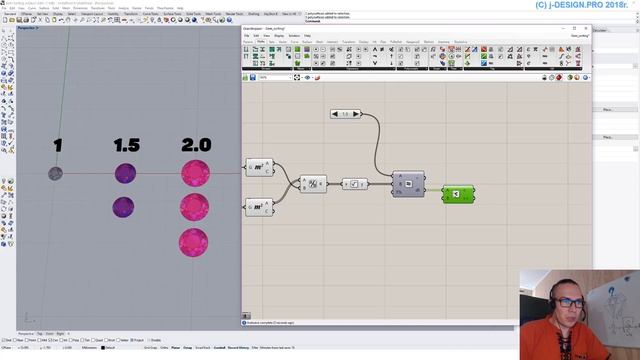Open Grasshopper Solution menu
Screen dimensions: 640x360
coord(294,36)
